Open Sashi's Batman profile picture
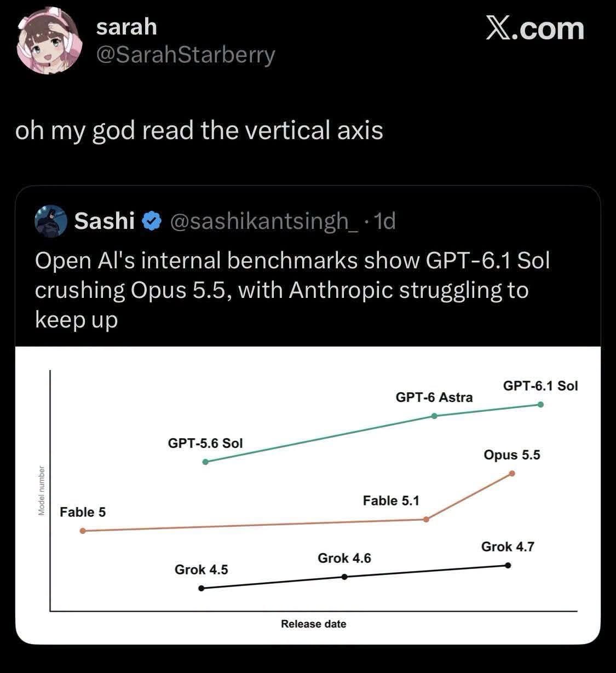This screenshot has height=673, width=616. click(x=50, y=221)
